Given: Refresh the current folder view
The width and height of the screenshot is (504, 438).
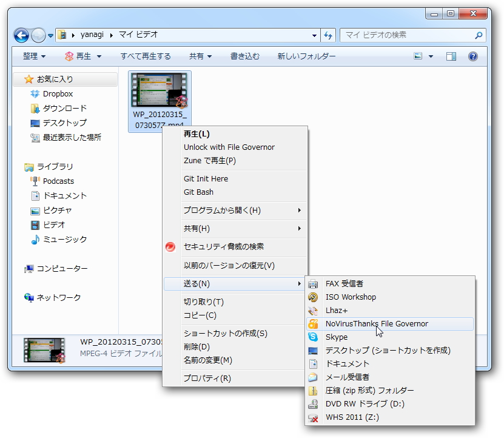Looking at the screenshot, I should point(328,35).
